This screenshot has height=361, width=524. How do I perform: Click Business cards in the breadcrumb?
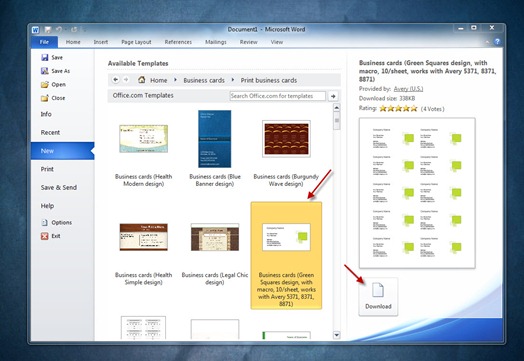point(204,80)
